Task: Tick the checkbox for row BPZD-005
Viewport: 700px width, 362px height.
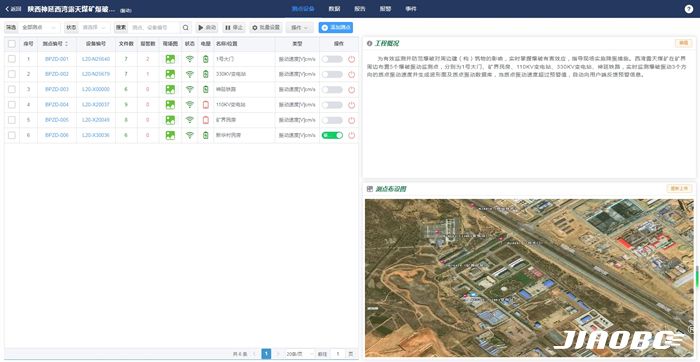Action: coord(12,120)
